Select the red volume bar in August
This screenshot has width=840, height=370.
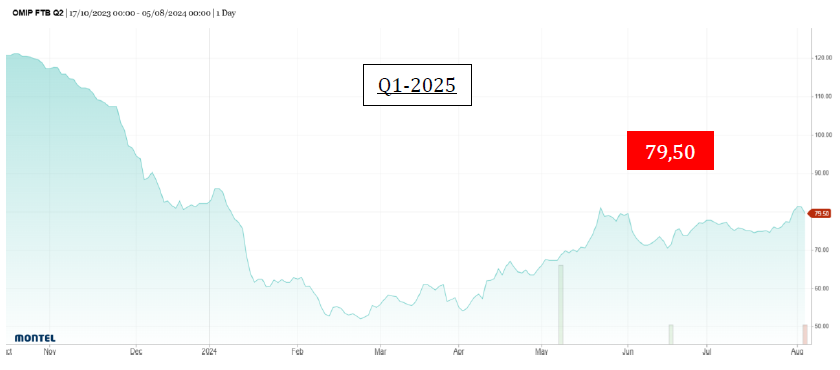coord(805,334)
